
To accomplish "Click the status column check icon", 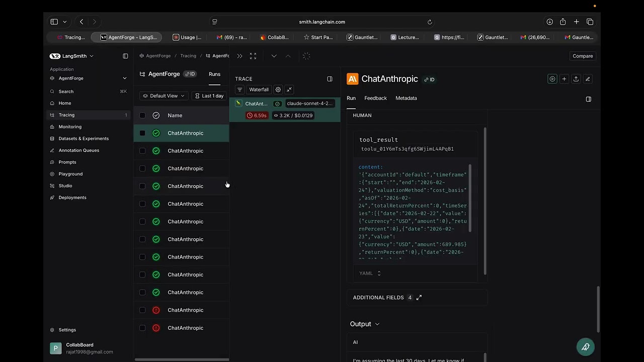I will click(156, 116).
